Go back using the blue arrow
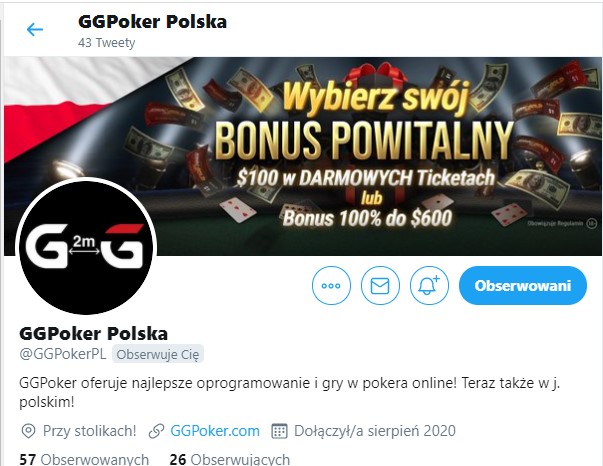Viewport: 603px width, 466px height. tap(35, 30)
